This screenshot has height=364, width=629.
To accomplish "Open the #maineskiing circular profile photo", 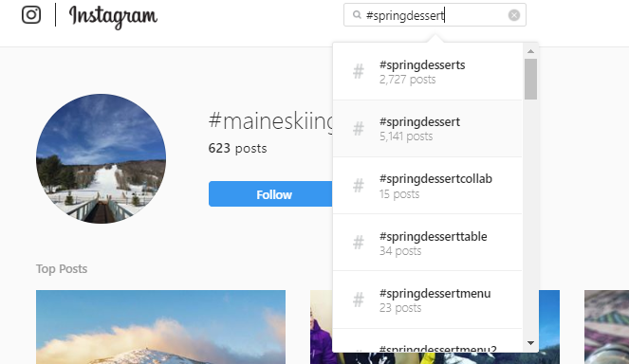I will point(102,158).
